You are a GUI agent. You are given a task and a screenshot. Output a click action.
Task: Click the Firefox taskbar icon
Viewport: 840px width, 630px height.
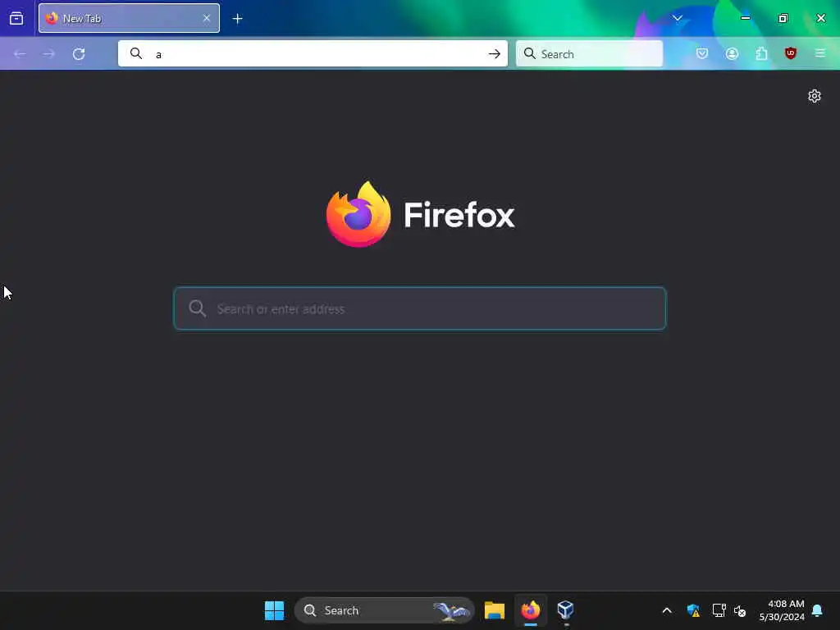pos(531,610)
